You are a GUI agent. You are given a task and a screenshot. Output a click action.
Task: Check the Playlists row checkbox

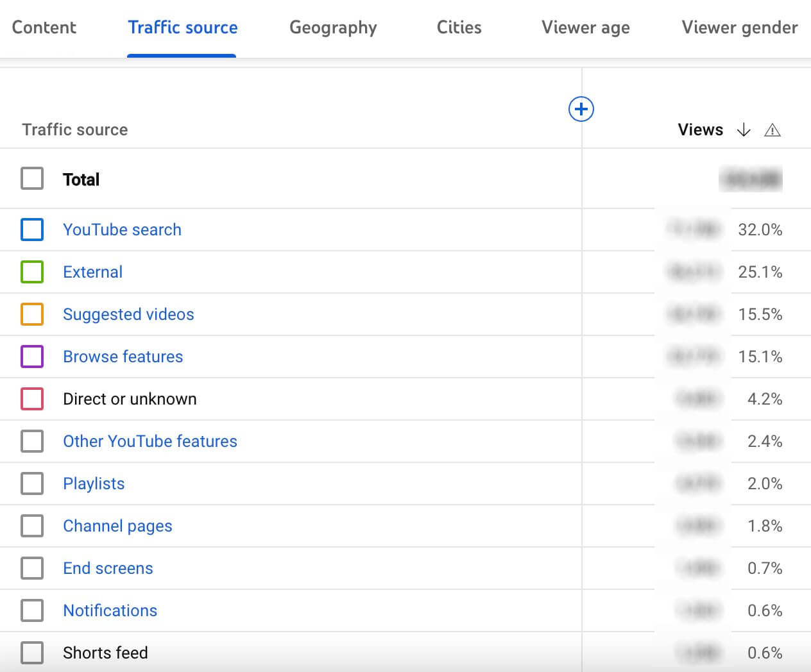pos(32,483)
